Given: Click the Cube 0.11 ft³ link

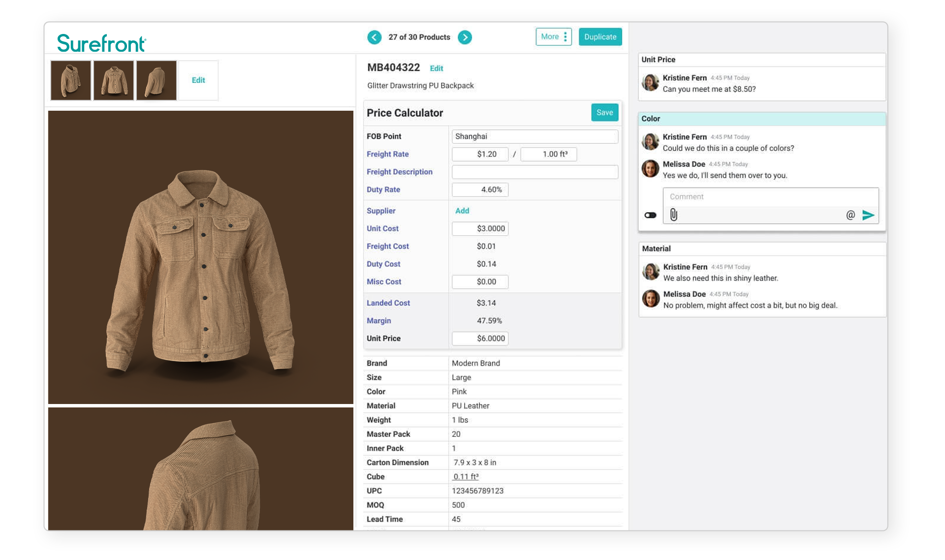Looking at the screenshot, I should coord(466,476).
